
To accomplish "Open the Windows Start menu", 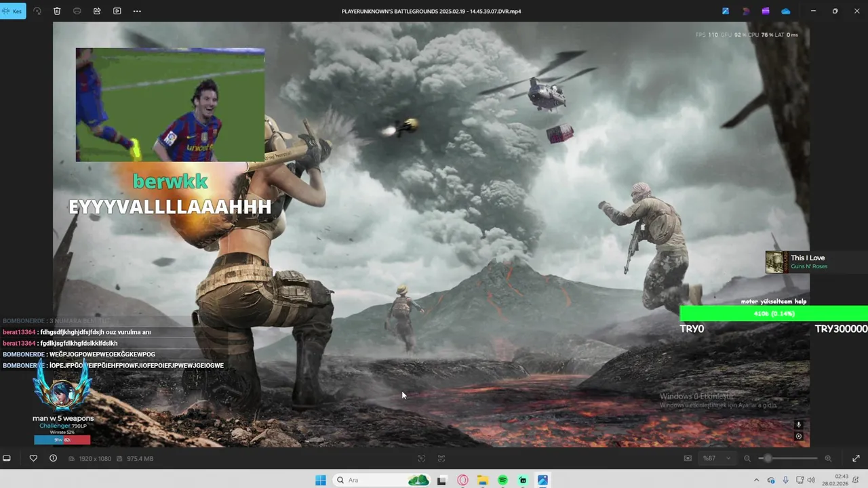I will pyautogui.click(x=321, y=480).
